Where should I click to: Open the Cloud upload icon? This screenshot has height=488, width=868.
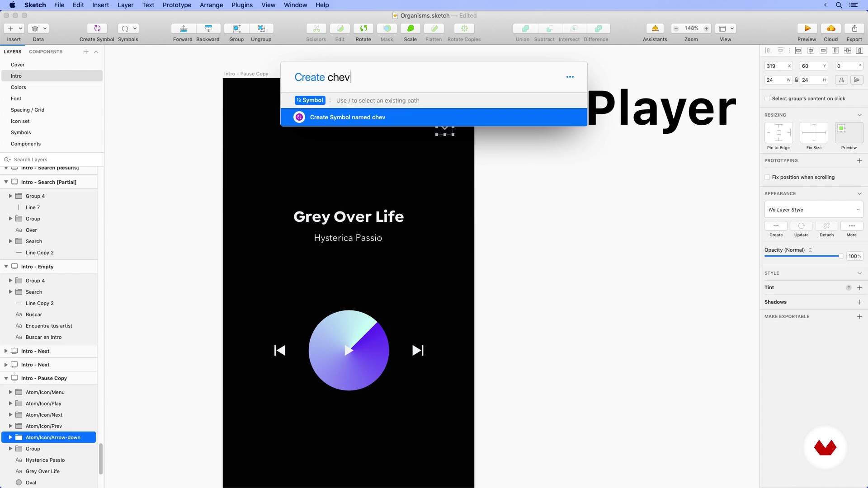(831, 28)
